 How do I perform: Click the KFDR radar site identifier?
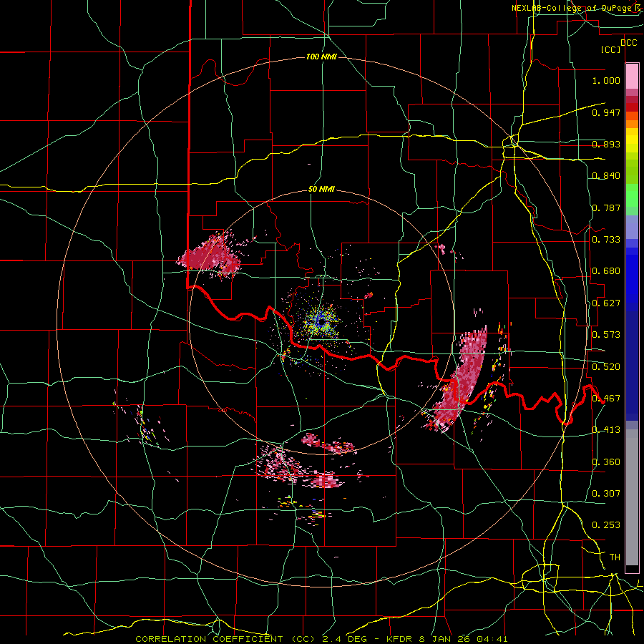[x=401, y=639]
